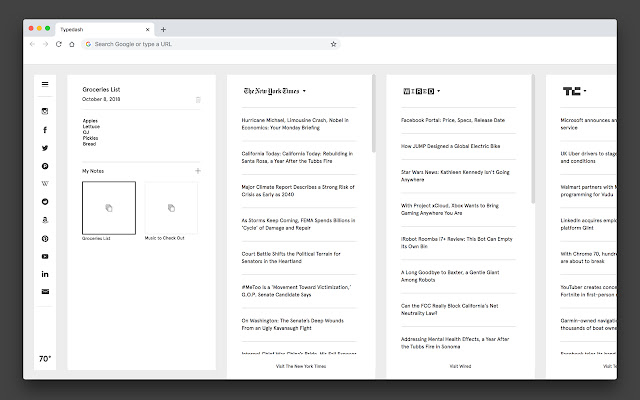
Task: Select the Groceries List note thumbnail
Action: coord(109,208)
